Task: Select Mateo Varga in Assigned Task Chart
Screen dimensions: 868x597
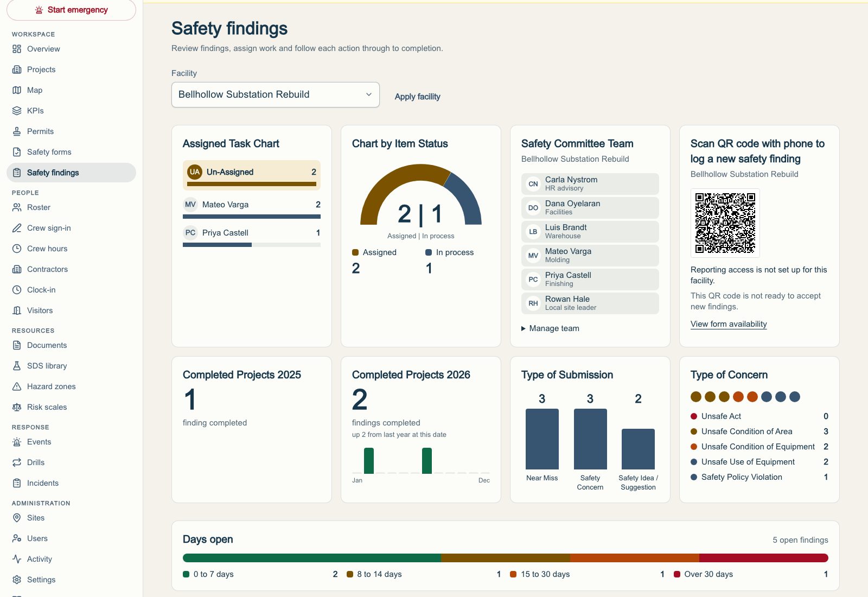Action: [x=252, y=208]
